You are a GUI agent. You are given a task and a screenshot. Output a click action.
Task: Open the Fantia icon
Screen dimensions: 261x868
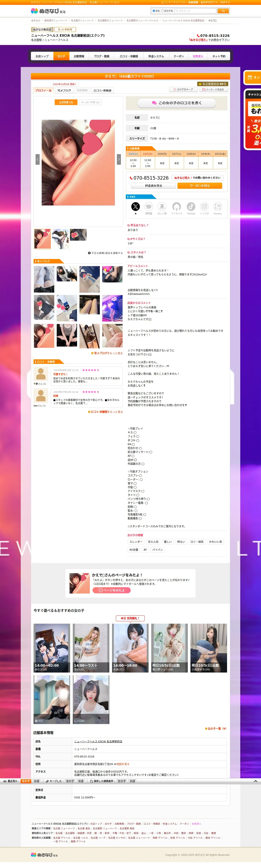[218, 206]
